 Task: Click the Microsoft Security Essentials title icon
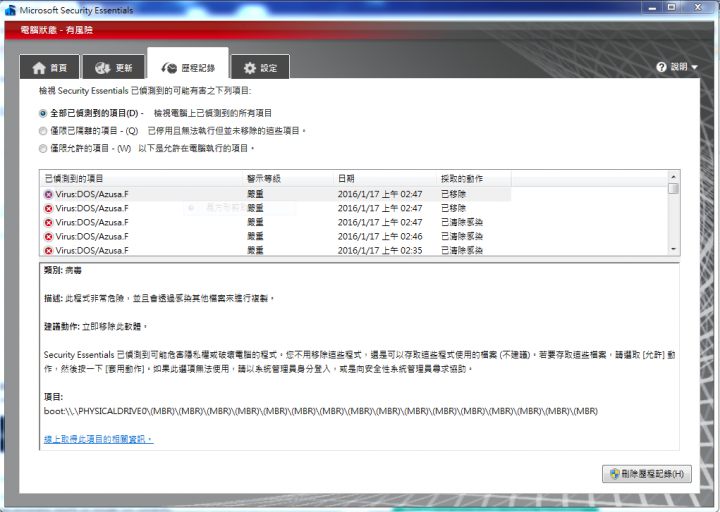[x=10, y=9]
